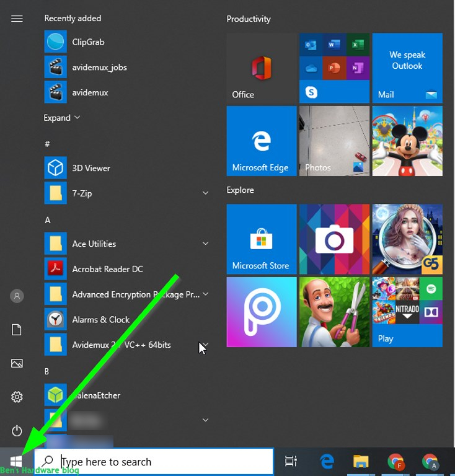Open Advanced Encryption Package folder entry
The image size is (455, 476).
(127, 294)
